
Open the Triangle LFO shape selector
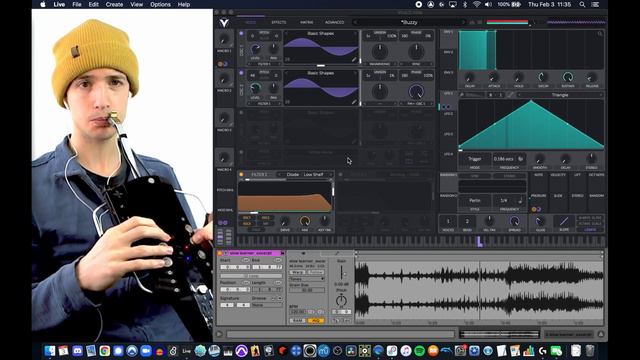[560, 95]
